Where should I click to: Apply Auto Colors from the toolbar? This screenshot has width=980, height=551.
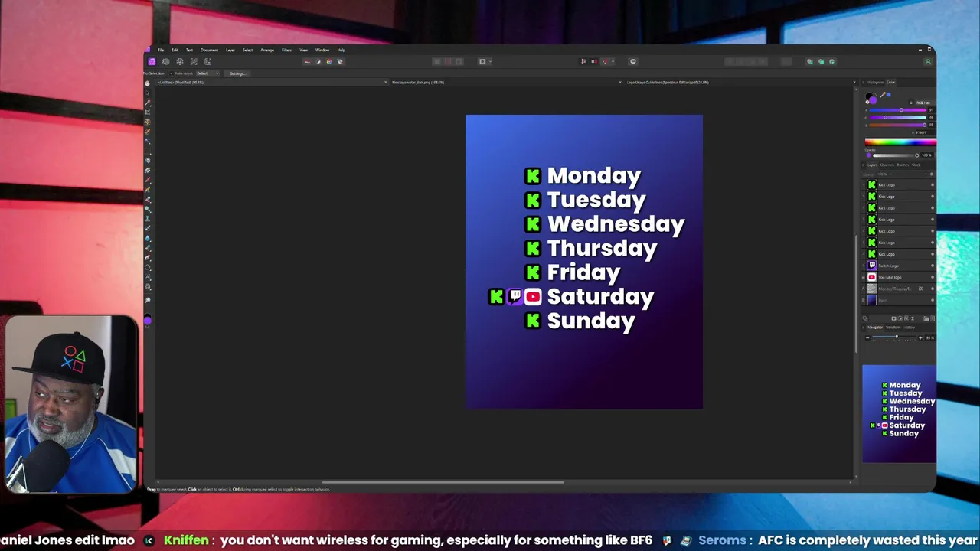click(x=329, y=61)
